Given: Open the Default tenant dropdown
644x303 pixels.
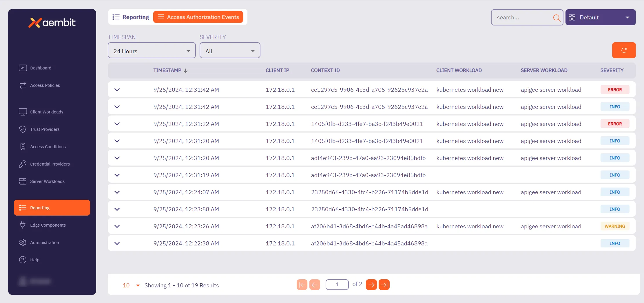Looking at the screenshot, I should coord(601,17).
